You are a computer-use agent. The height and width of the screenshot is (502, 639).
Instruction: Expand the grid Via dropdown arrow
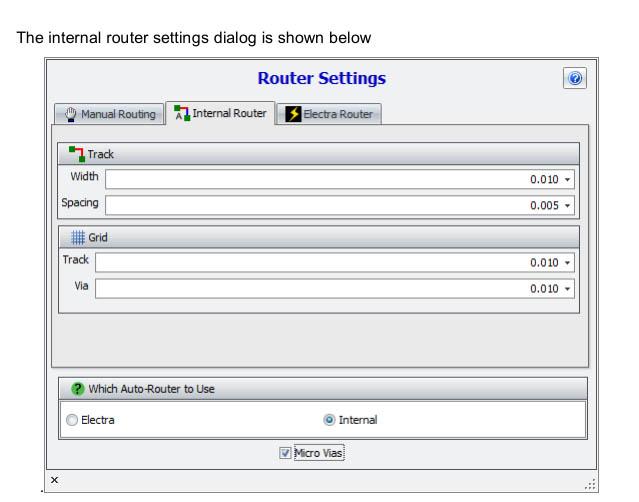pyautogui.click(x=569, y=288)
